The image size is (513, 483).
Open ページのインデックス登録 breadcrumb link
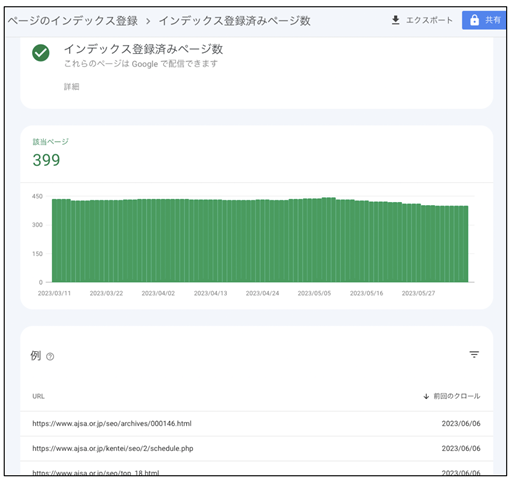[73, 21]
